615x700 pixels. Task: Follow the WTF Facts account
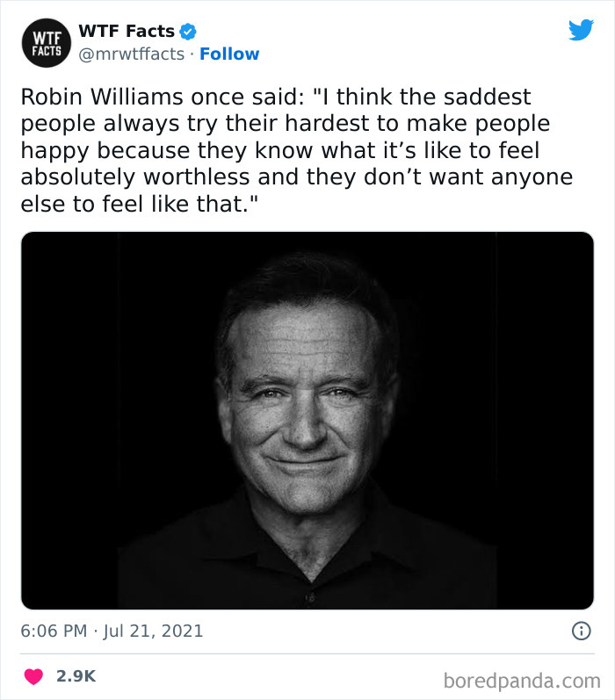pos(229,54)
